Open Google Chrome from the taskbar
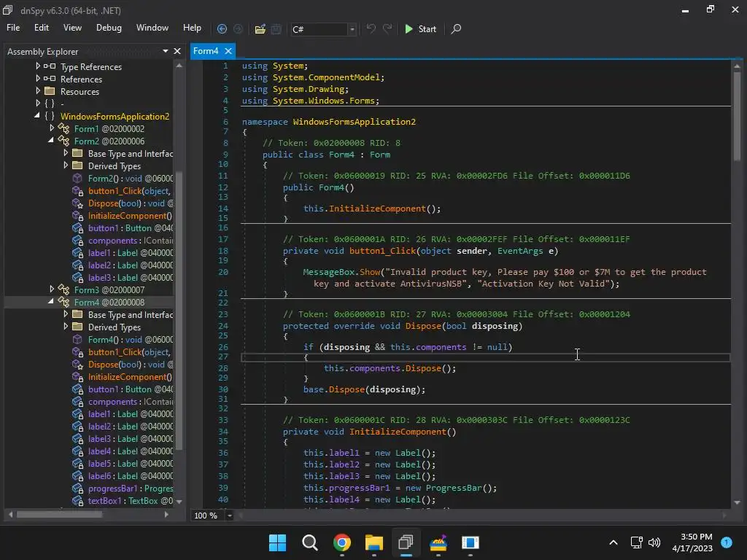747x560 pixels. click(342, 542)
